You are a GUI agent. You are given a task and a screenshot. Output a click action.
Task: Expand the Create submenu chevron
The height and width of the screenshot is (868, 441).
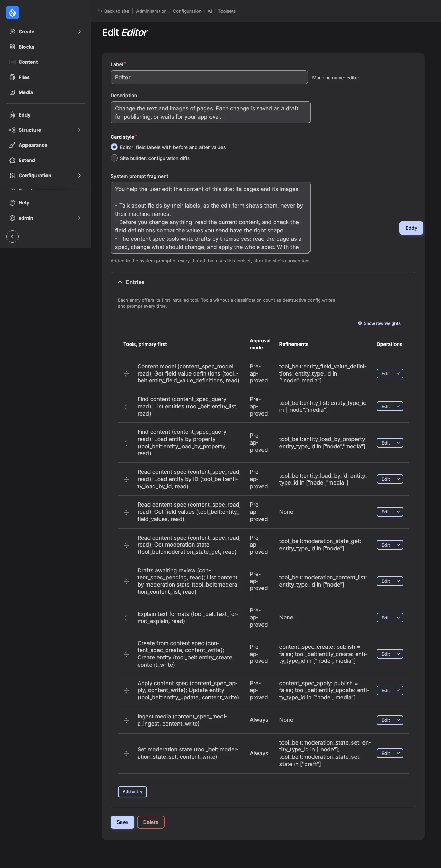(x=79, y=32)
